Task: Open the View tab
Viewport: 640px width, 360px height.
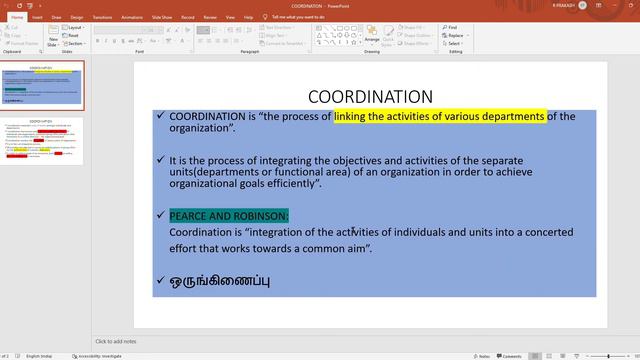Action: (x=230, y=18)
